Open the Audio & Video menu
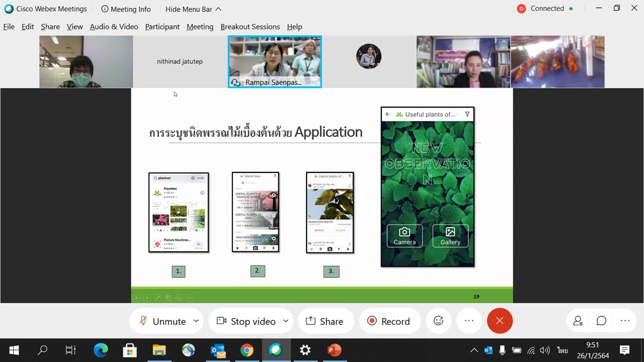This screenshot has height=362, width=644. point(114,27)
